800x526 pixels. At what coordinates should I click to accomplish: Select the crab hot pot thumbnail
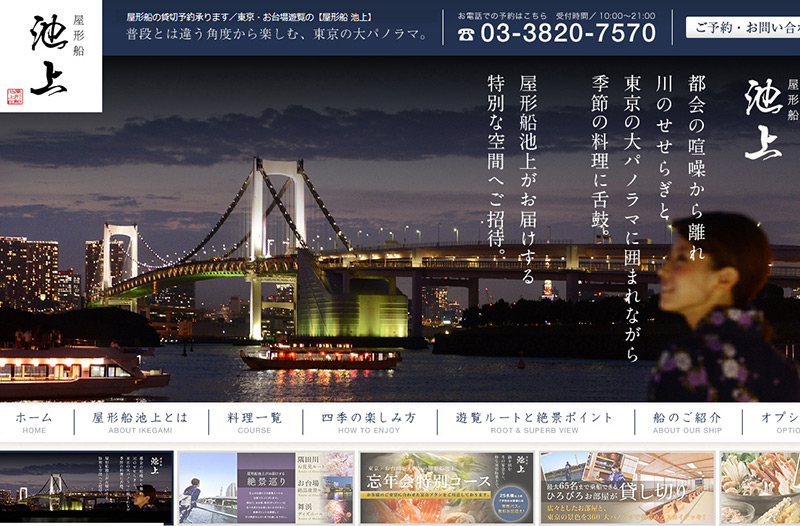point(760,487)
